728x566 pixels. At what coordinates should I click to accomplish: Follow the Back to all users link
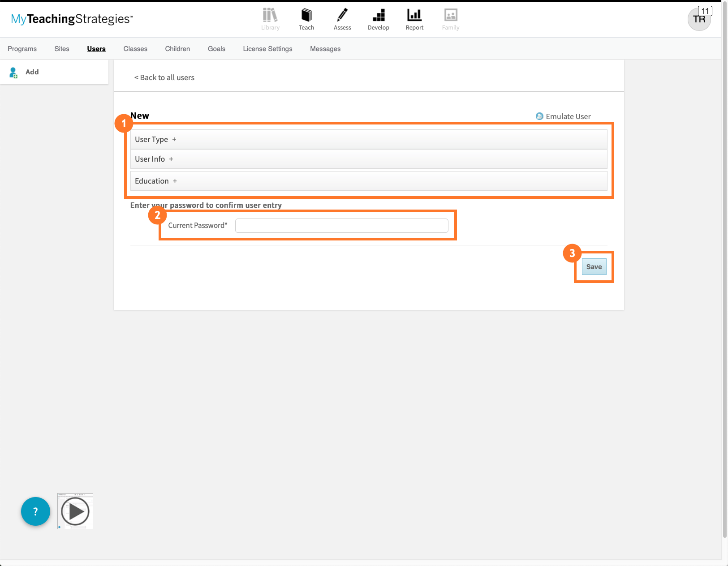[164, 77]
